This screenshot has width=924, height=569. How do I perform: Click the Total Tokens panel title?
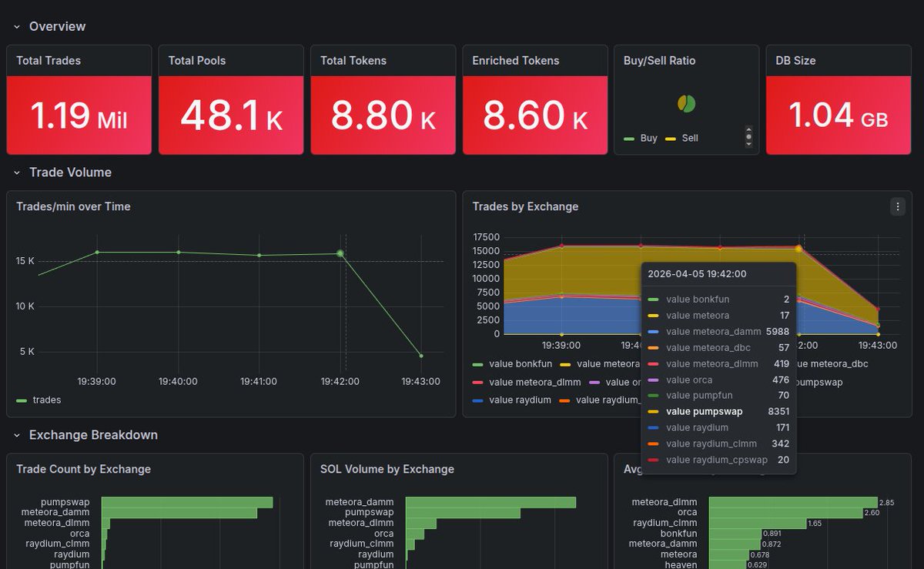click(353, 60)
